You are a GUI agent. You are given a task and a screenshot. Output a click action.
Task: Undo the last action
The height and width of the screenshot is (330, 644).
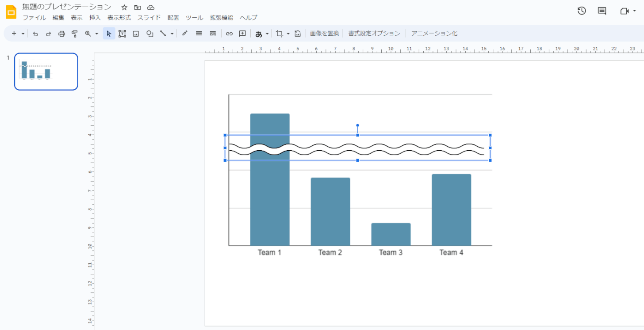coord(35,34)
